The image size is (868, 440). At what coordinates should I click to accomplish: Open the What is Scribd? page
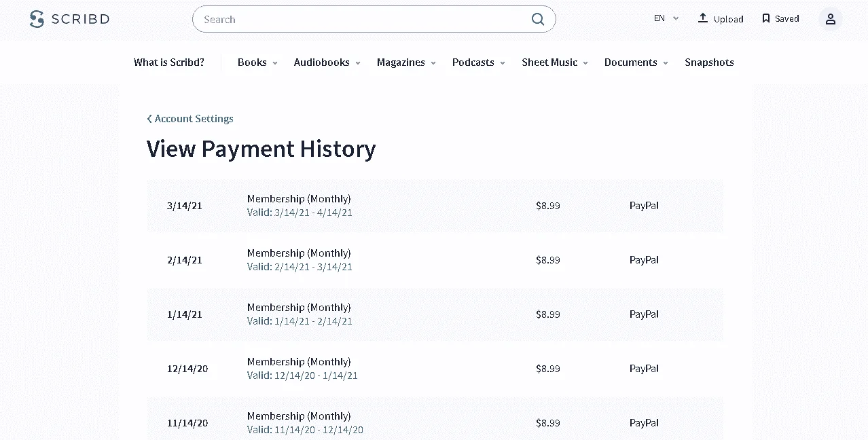coord(169,62)
